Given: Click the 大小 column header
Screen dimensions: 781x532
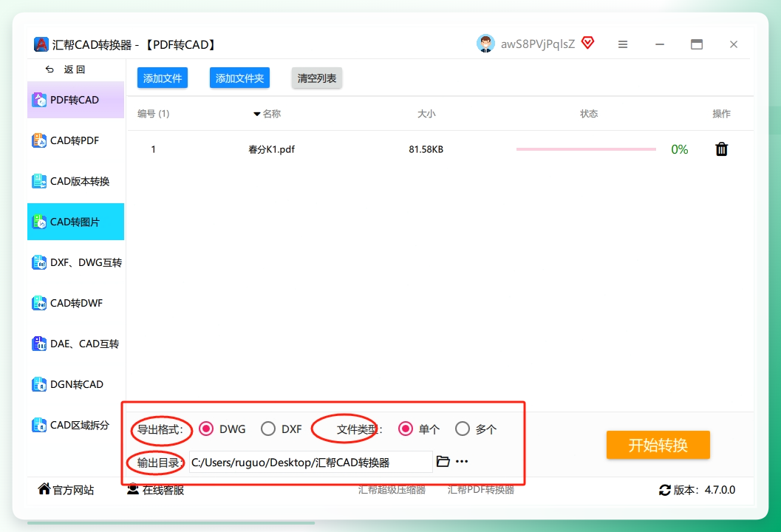Looking at the screenshot, I should (x=426, y=114).
